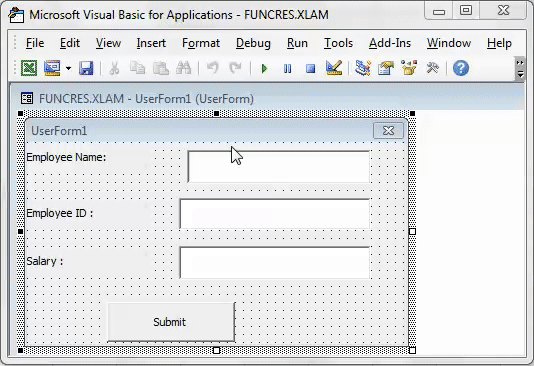The image size is (534, 366).
Task: Select the Employee ID text box
Action: [x=274, y=214]
